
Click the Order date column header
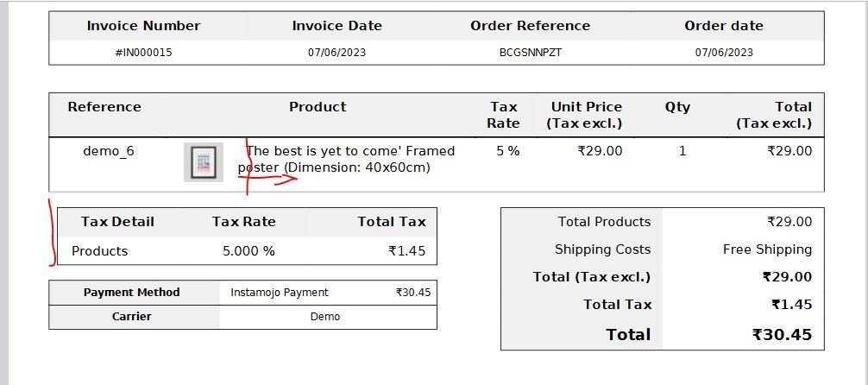tap(724, 26)
